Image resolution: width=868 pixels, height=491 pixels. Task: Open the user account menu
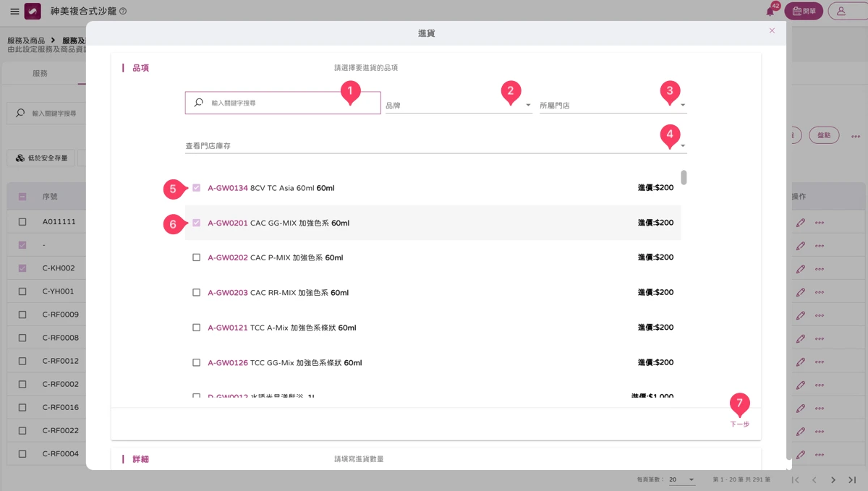pyautogui.click(x=848, y=11)
